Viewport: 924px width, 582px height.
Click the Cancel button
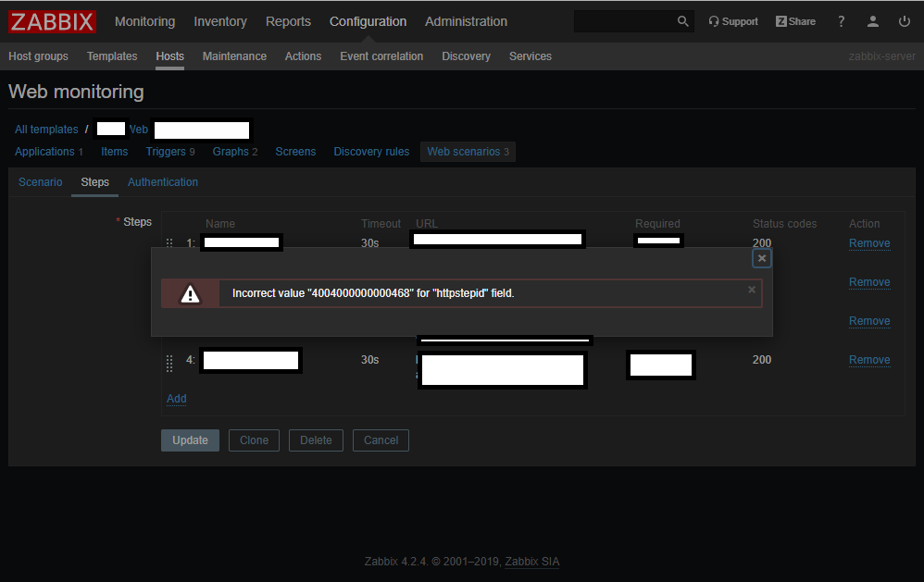(x=381, y=440)
